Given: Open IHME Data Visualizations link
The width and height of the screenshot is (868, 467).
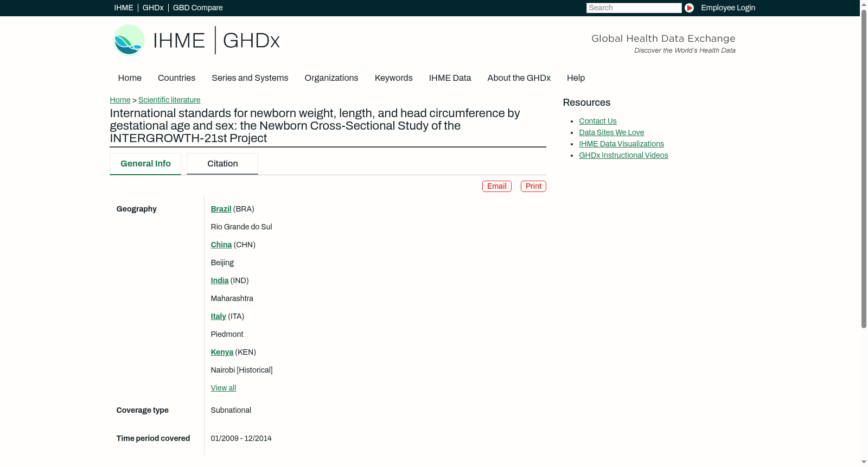Looking at the screenshot, I should click(621, 144).
